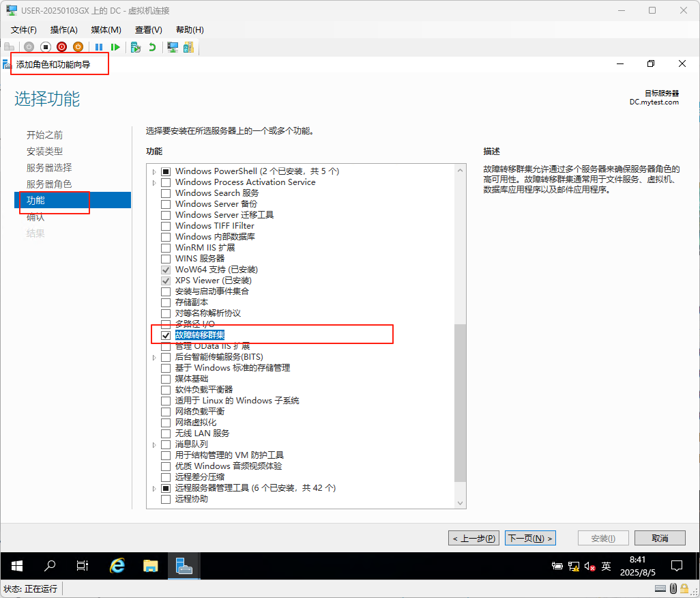Click the keyboard icon in status bar

click(660, 588)
